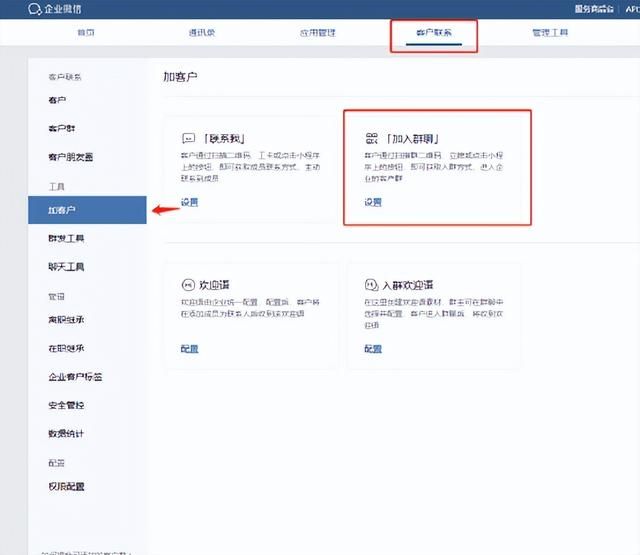Screen dimensions: 640x555
Task: Click 设置 under 「联系我」
Action: click(189, 202)
